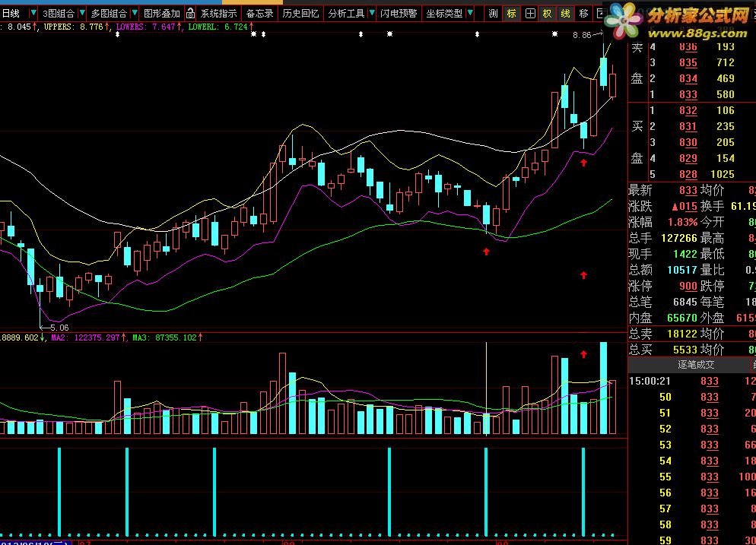Open the 闪电预警 alert item
756x545 pixels.
399,14
